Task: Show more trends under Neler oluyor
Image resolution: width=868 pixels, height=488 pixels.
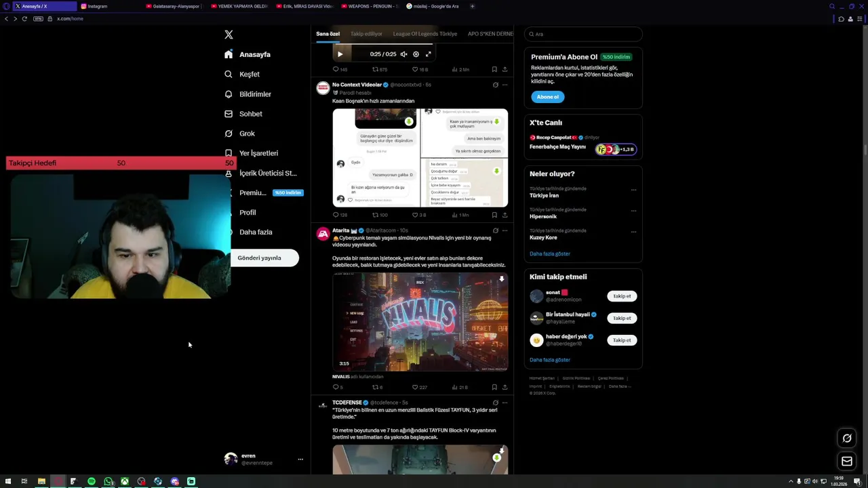Action: (x=550, y=253)
